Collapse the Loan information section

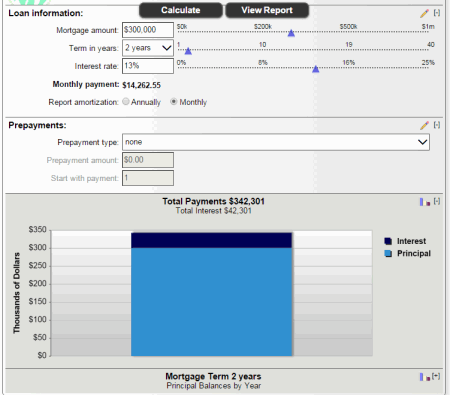[x=437, y=13]
